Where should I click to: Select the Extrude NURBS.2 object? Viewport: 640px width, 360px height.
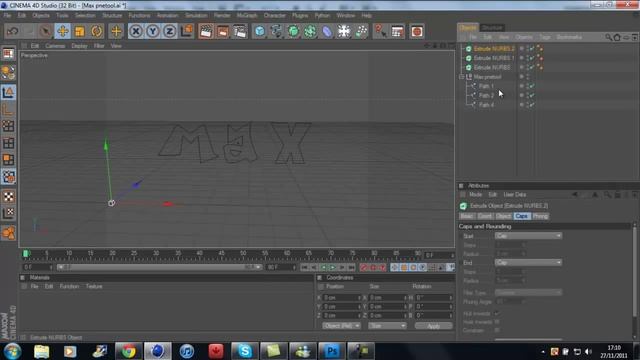(494, 49)
